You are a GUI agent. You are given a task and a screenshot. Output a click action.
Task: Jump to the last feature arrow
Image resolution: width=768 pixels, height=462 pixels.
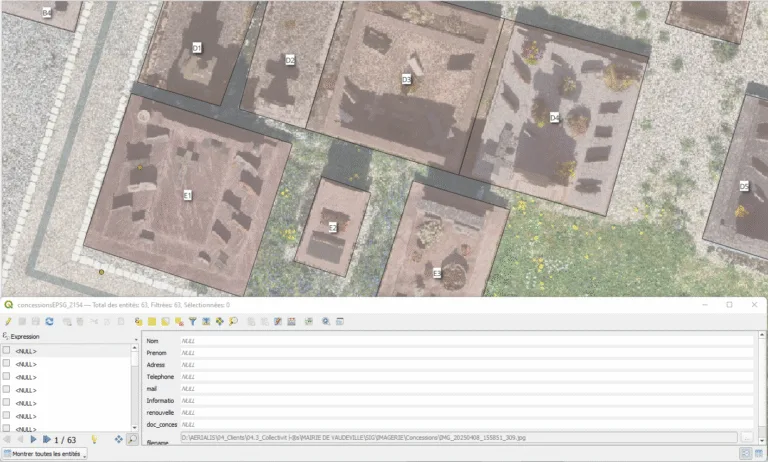point(46,439)
